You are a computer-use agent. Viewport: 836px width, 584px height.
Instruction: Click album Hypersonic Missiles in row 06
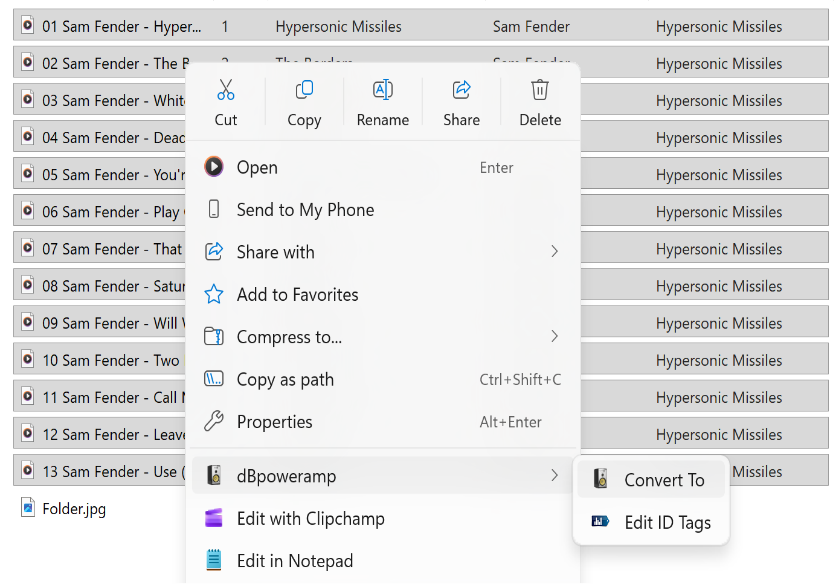tap(719, 212)
